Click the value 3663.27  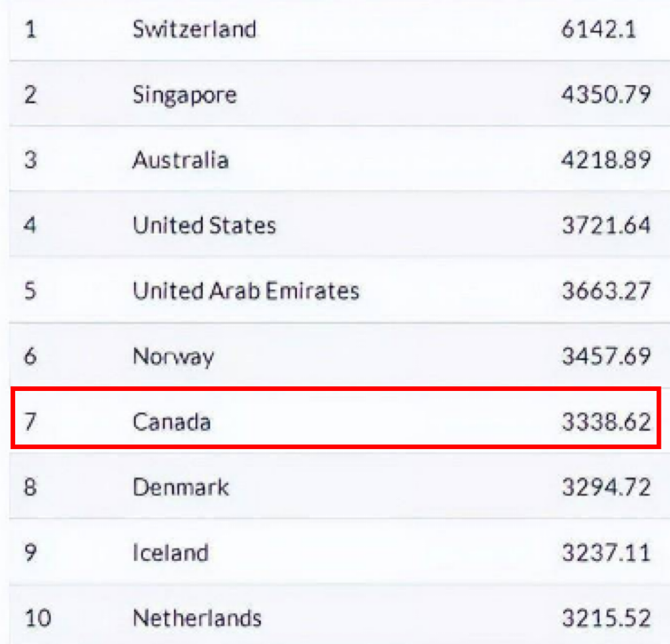click(x=607, y=291)
